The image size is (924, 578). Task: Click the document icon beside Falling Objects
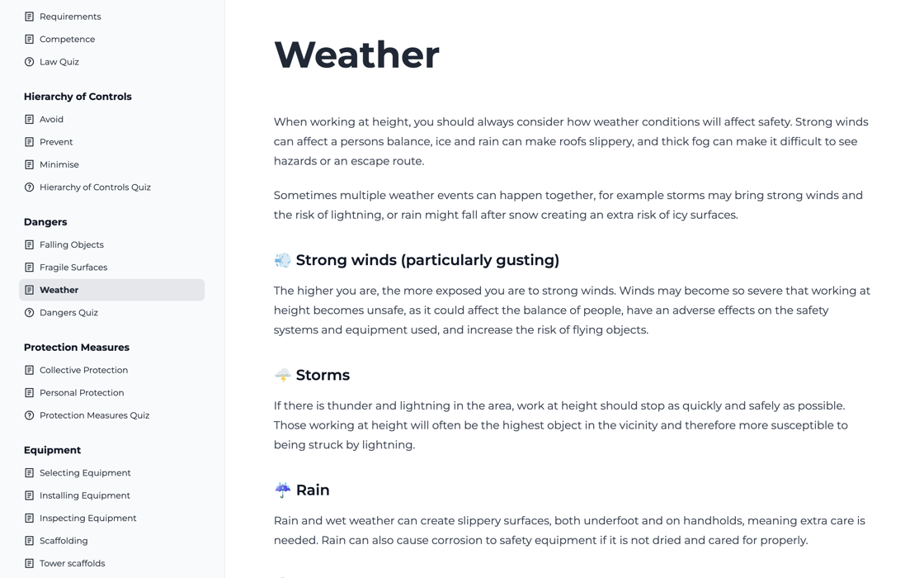click(29, 245)
